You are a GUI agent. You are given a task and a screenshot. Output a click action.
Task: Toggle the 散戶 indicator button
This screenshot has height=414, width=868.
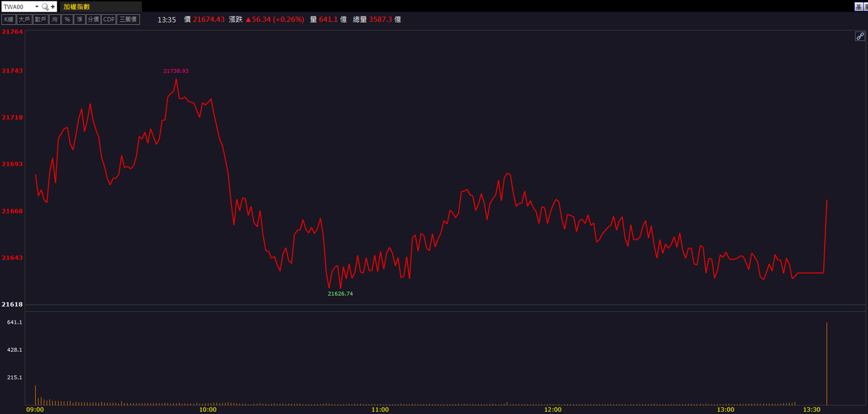click(x=40, y=20)
